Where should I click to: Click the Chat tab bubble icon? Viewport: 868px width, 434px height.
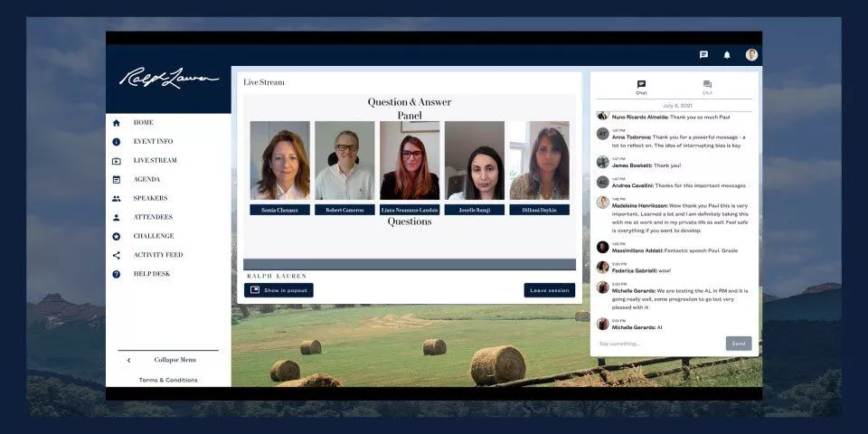(x=641, y=84)
